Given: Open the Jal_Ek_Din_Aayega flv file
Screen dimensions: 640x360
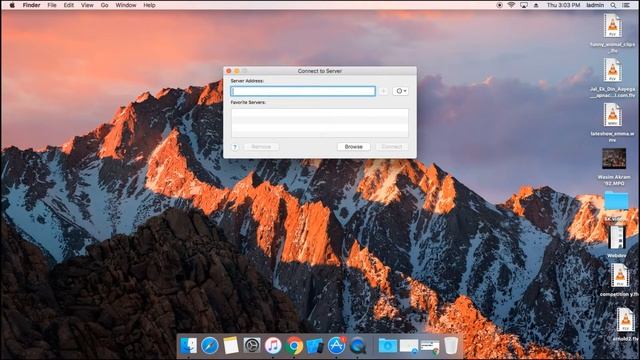Looking at the screenshot, I should (612, 70).
